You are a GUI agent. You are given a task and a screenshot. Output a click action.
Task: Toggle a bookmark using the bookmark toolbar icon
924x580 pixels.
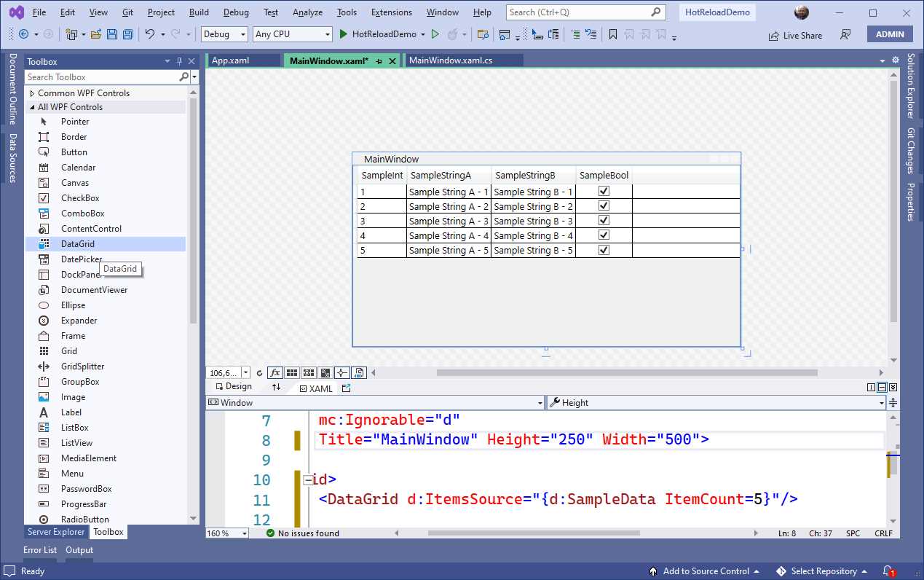coord(612,34)
